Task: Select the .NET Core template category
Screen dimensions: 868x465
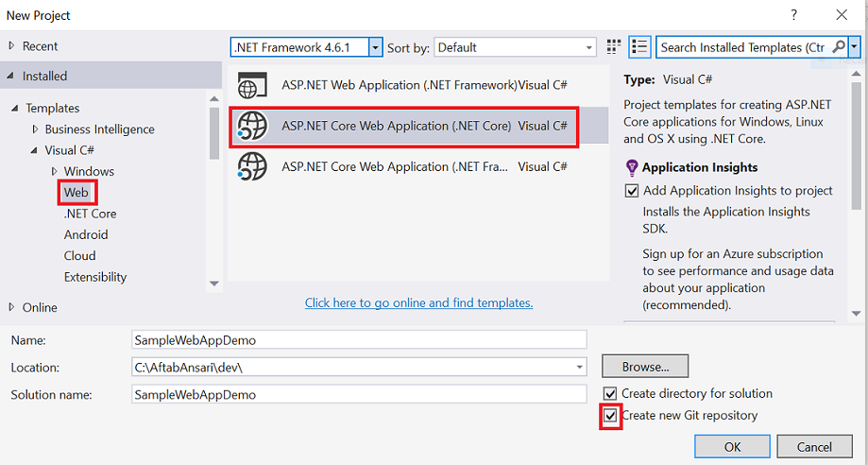Action: (x=91, y=214)
